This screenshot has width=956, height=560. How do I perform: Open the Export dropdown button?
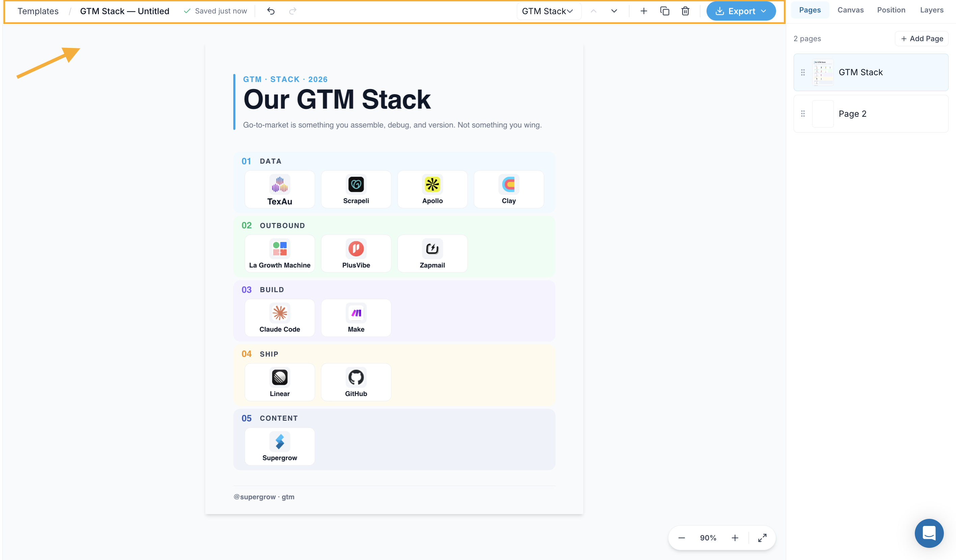point(741,11)
